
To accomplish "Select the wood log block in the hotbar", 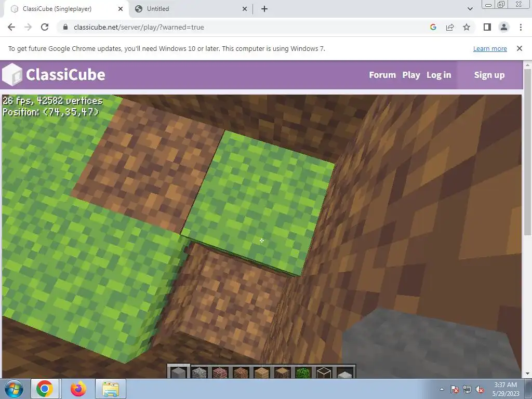I will [282, 372].
